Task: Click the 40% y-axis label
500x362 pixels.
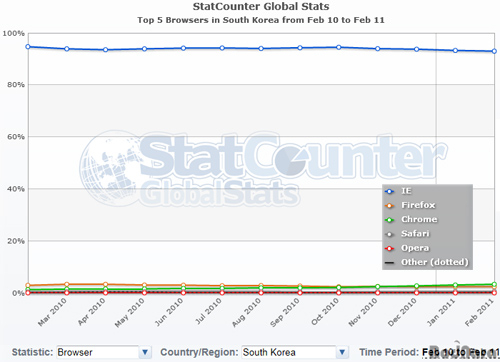Action: pos(16,189)
